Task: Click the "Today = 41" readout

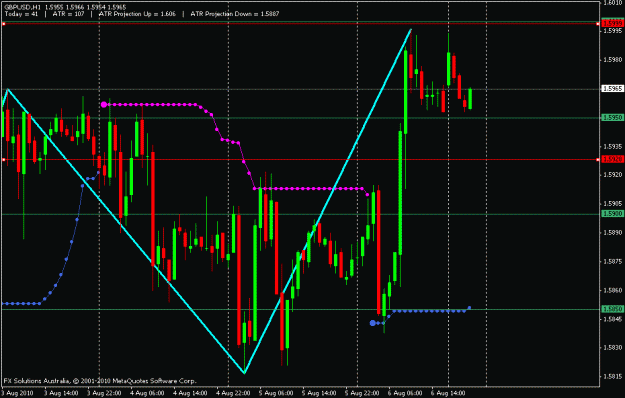Action: [22, 14]
